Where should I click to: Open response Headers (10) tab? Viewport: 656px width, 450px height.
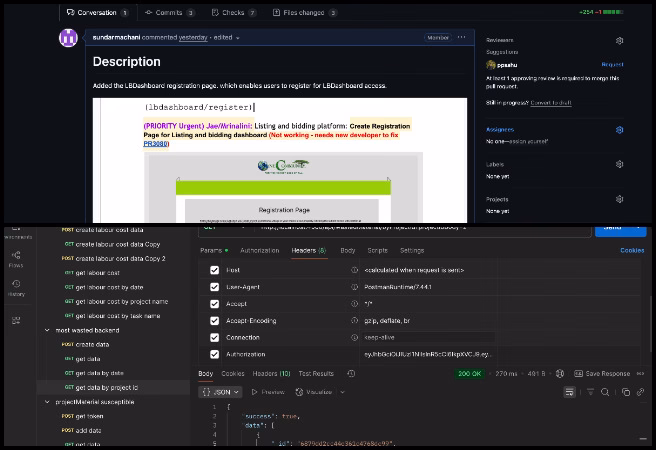pyautogui.click(x=272, y=373)
